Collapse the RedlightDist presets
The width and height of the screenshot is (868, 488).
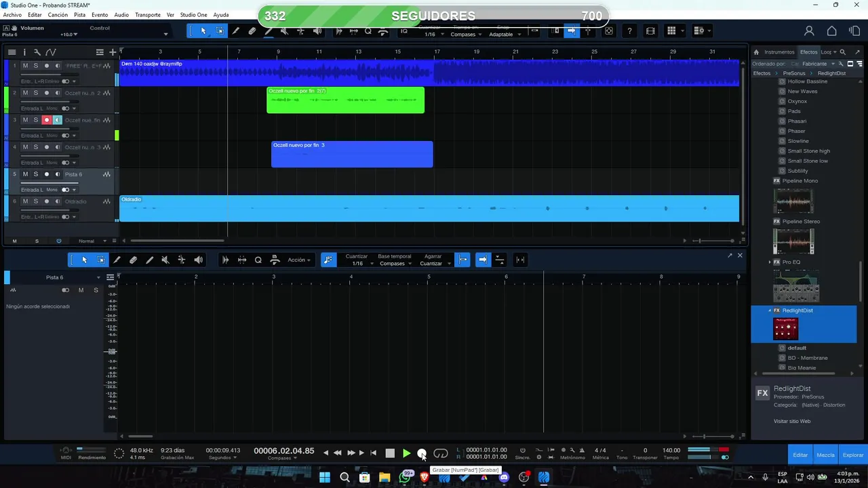[770, 310]
